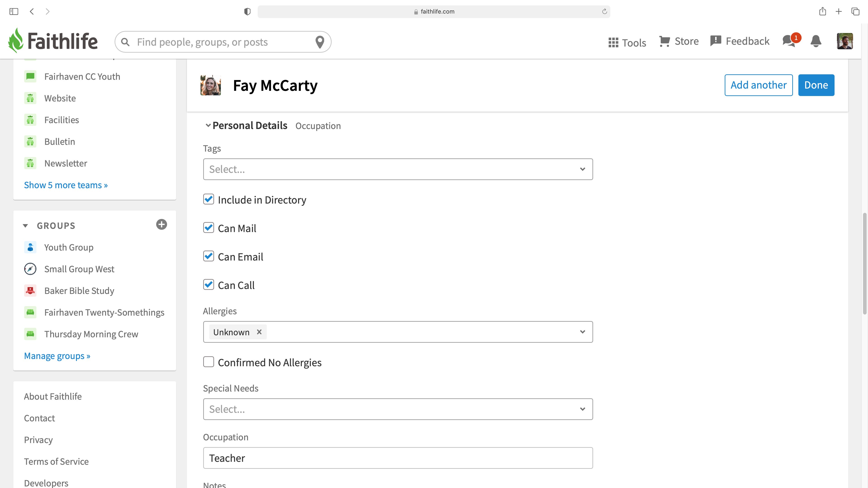
Task: Click the Find people search field
Action: (x=222, y=42)
